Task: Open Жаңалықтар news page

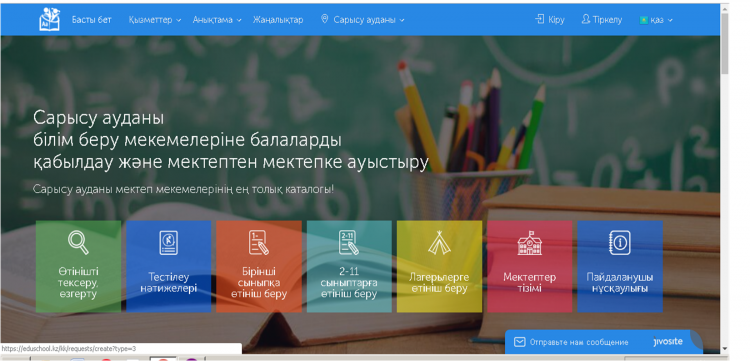Action: coord(278,20)
